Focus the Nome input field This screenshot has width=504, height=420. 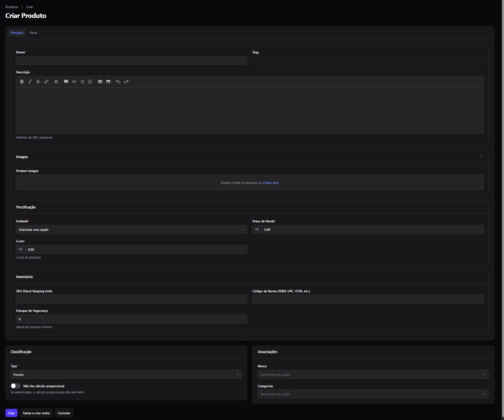(131, 60)
